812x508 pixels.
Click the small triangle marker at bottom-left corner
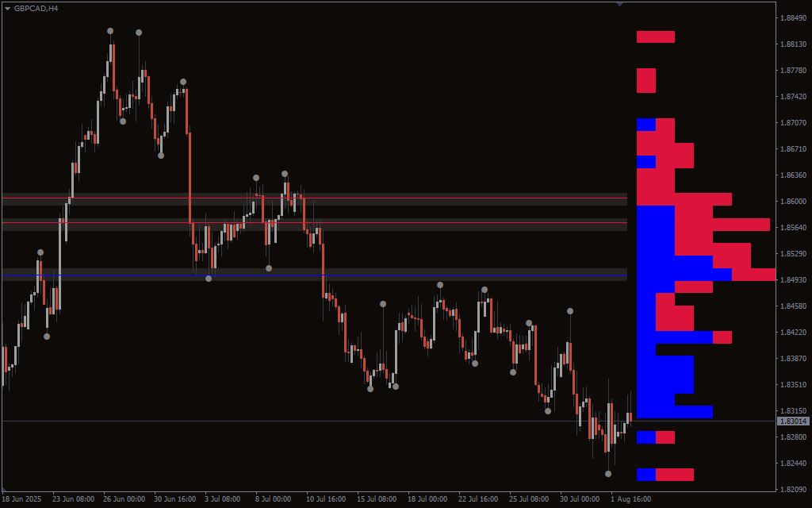pyautogui.click(x=5, y=488)
